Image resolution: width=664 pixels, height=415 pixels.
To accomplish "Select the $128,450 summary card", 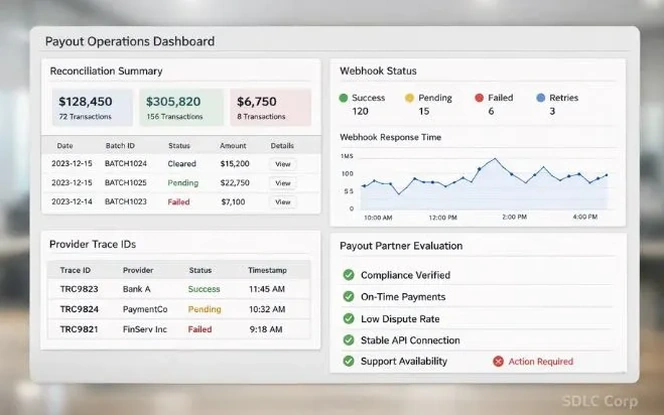I will tap(92, 107).
